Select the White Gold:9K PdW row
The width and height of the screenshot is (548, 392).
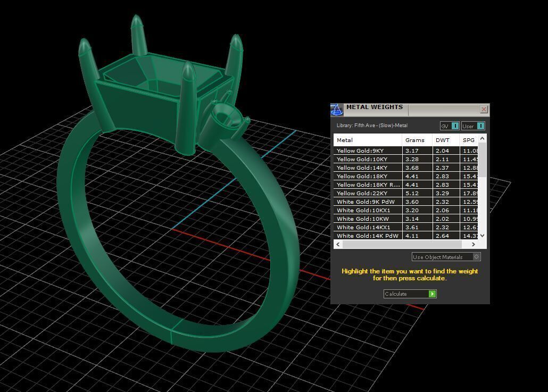pyautogui.click(x=406, y=202)
